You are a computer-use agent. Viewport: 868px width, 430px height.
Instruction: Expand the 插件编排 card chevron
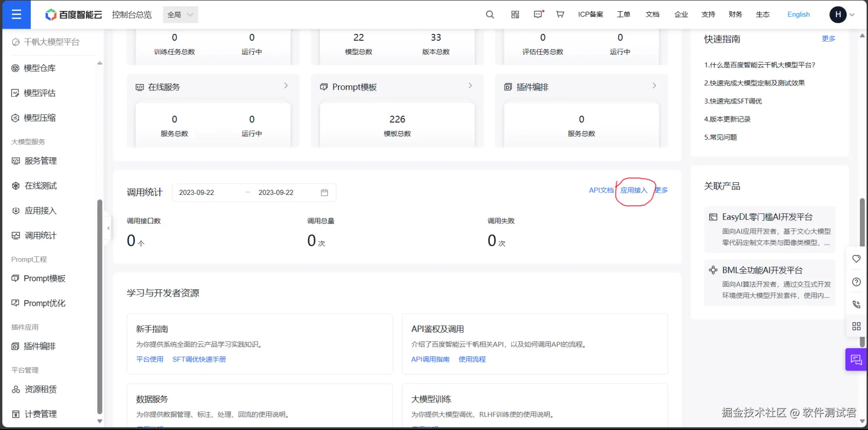654,86
